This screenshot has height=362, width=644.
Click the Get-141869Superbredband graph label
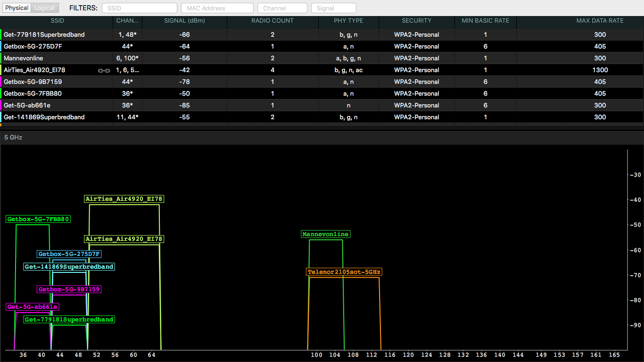coord(69,267)
